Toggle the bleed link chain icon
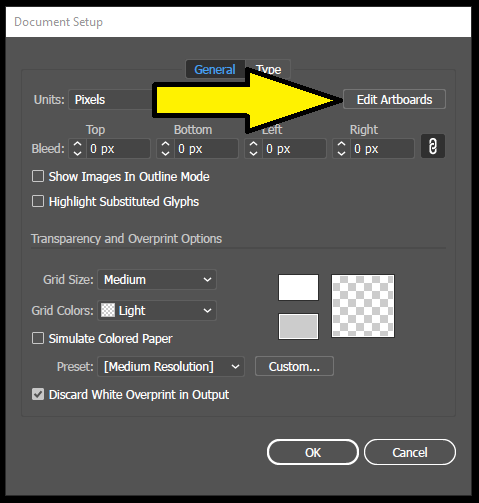This screenshot has width=479, height=503. tap(433, 146)
